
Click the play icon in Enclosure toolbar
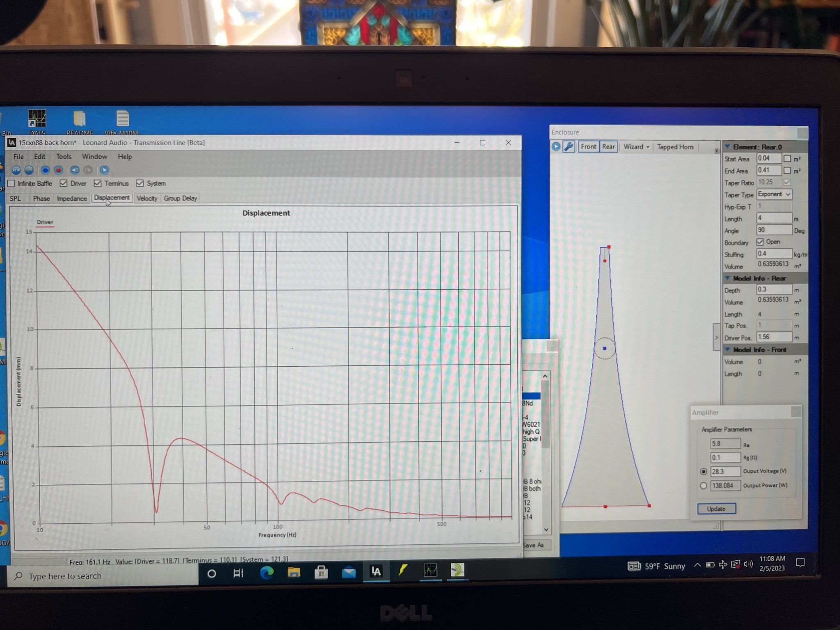[556, 146]
